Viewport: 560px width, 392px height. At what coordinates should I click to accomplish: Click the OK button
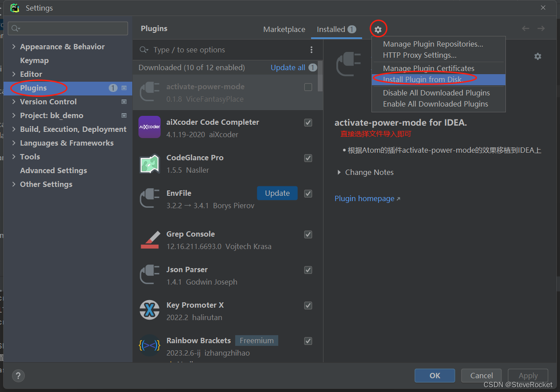point(435,376)
